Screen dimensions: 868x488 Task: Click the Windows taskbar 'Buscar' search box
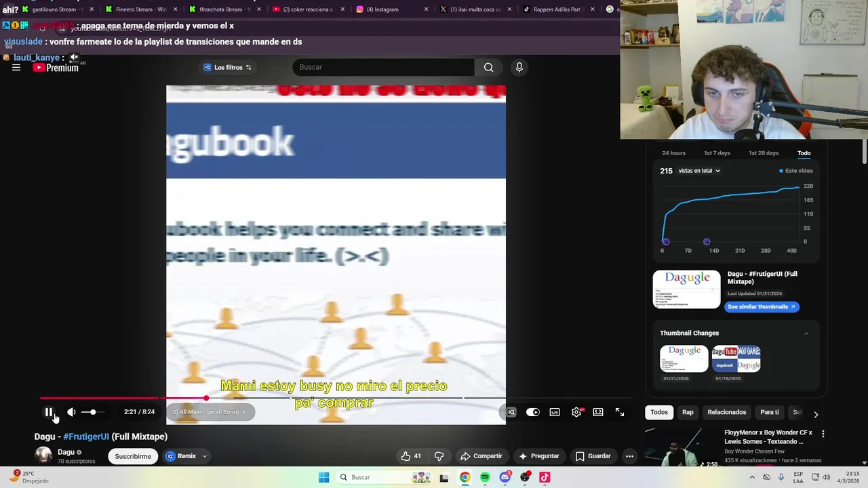[x=384, y=477]
